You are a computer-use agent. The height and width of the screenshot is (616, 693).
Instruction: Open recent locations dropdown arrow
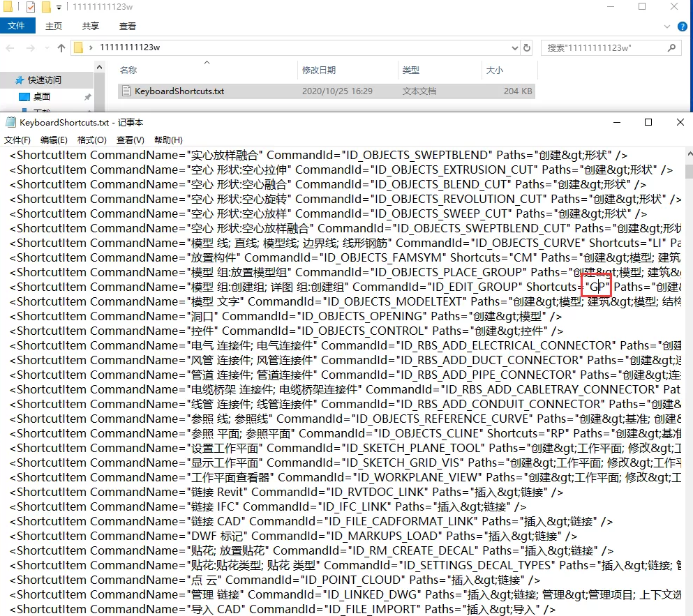pyautogui.click(x=47, y=47)
